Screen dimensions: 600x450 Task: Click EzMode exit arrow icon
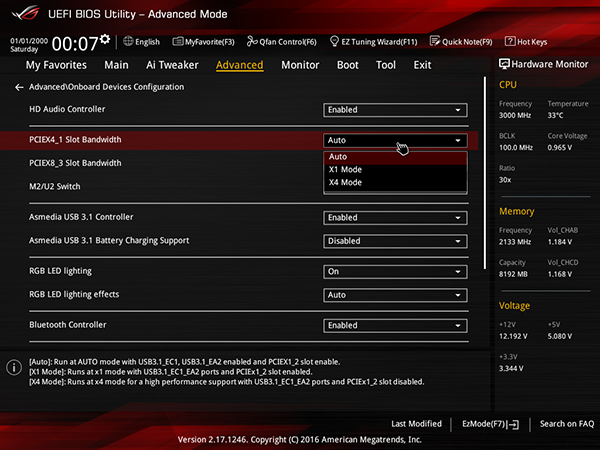click(514, 424)
